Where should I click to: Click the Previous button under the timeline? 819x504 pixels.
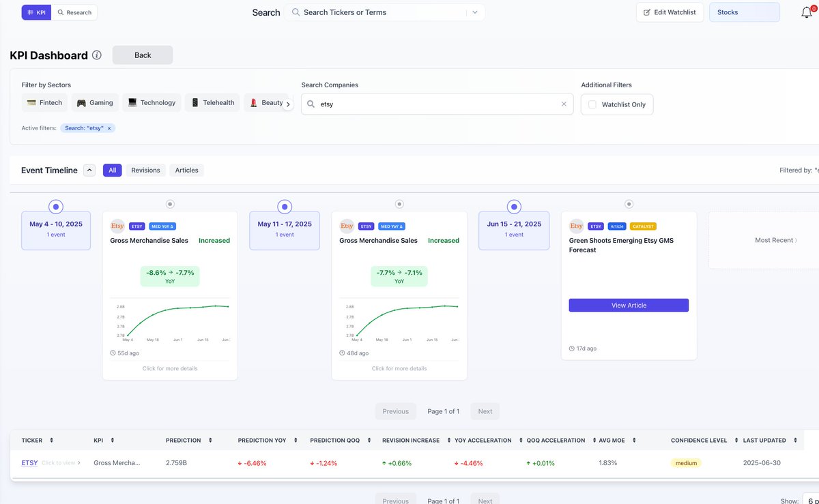point(395,411)
